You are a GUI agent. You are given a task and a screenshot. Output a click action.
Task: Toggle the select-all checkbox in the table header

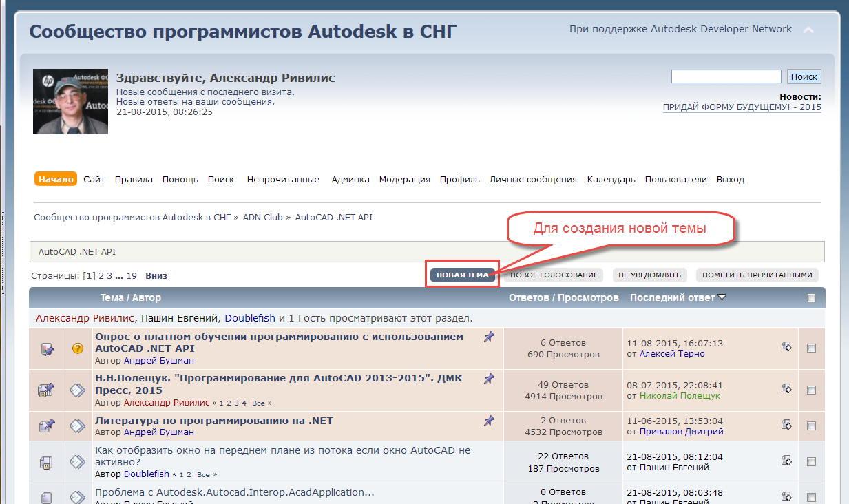(811, 298)
